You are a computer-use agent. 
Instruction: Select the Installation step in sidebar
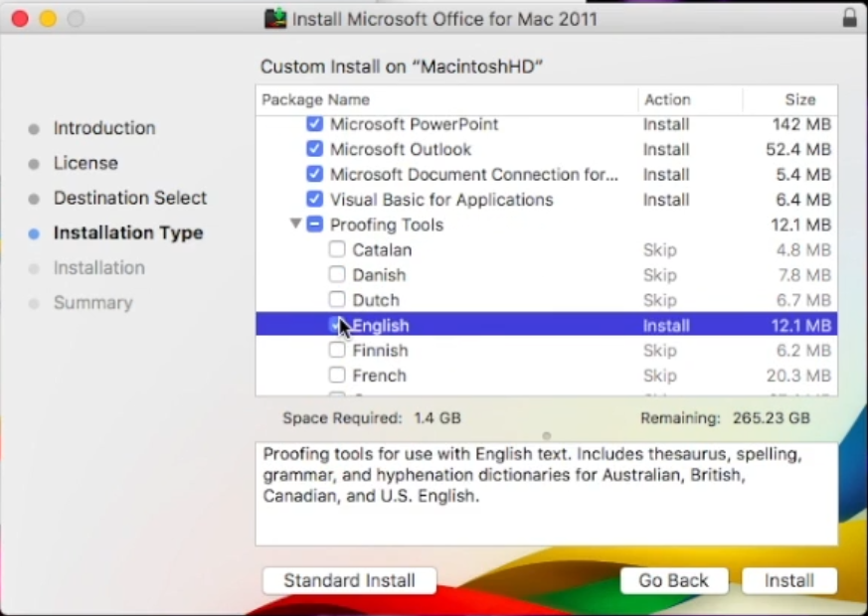[99, 268]
